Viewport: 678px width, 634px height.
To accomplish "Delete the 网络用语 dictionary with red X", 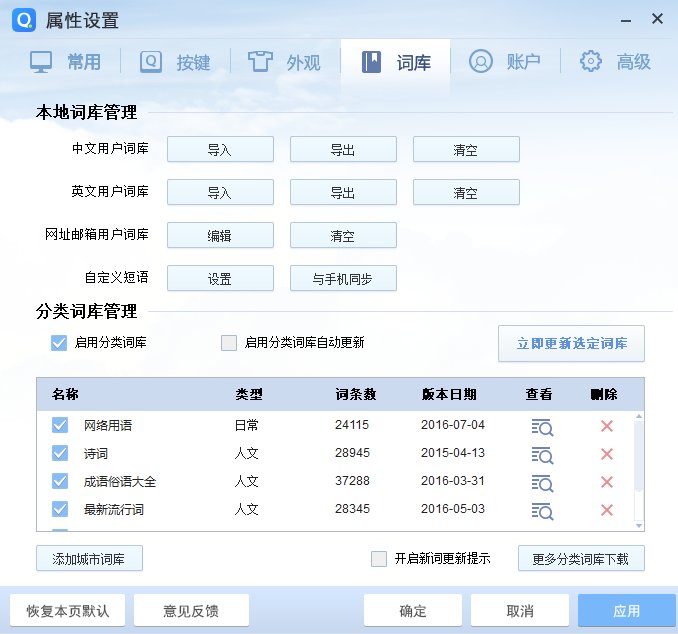I will click(606, 426).
